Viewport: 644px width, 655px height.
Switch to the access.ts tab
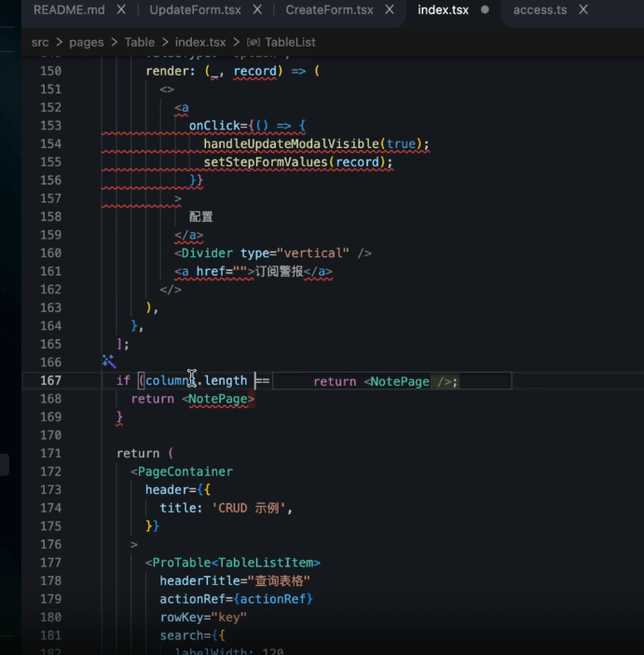[x=540, y=10]
